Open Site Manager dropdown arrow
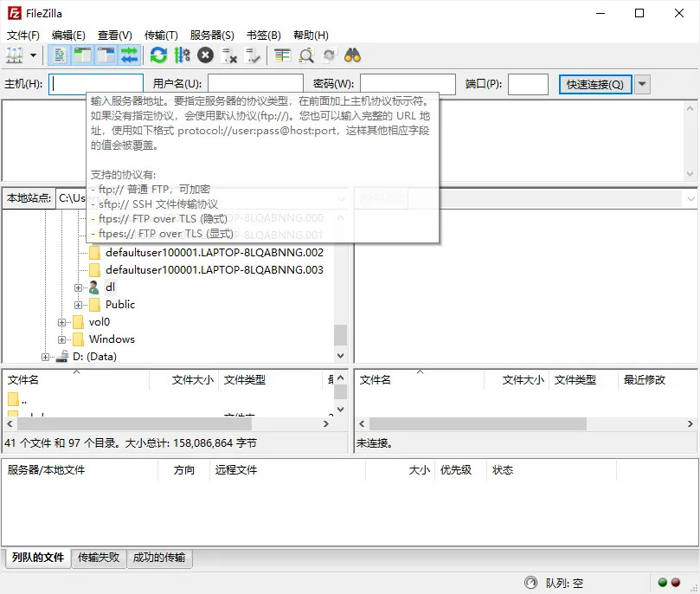The width and height of the screenshot is (700, 594). point(34,55)
